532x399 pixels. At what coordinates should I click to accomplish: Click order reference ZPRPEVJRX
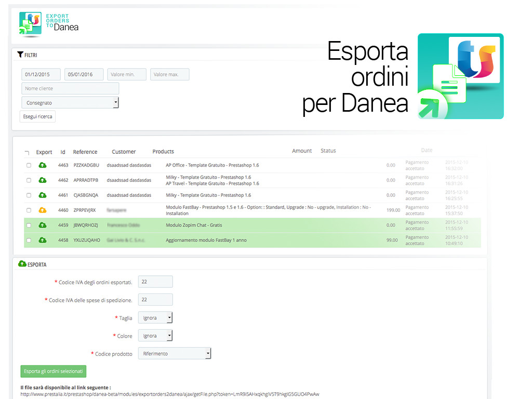pyautogui.click(x=85, y=210)
